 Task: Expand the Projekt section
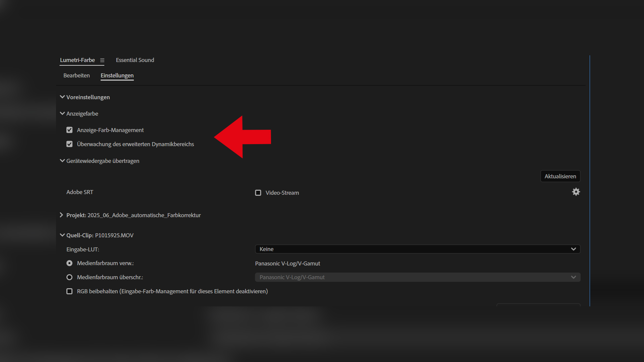point(61,215)
